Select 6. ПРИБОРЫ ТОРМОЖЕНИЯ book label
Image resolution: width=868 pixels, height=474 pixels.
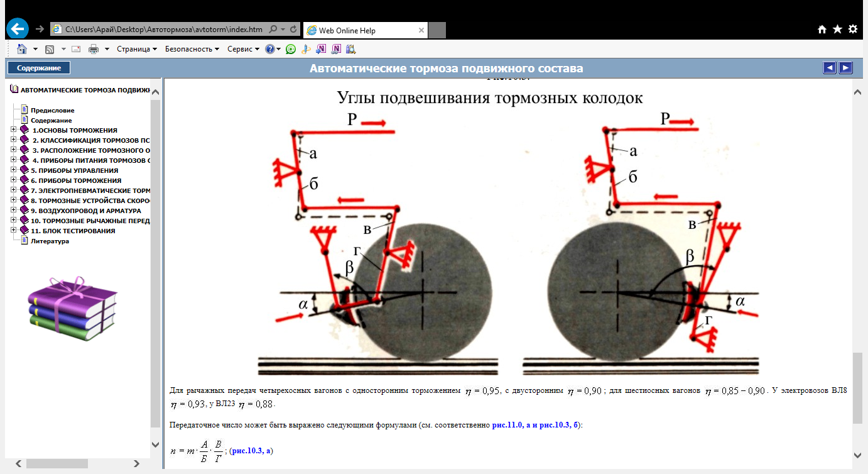[x=76, y=180]
